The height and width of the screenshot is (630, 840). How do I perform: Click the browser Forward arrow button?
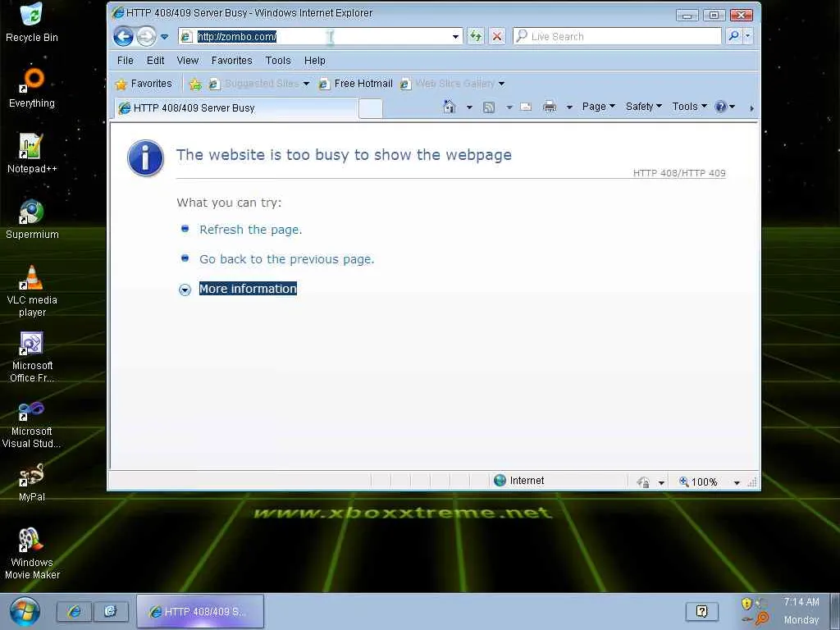146,36
